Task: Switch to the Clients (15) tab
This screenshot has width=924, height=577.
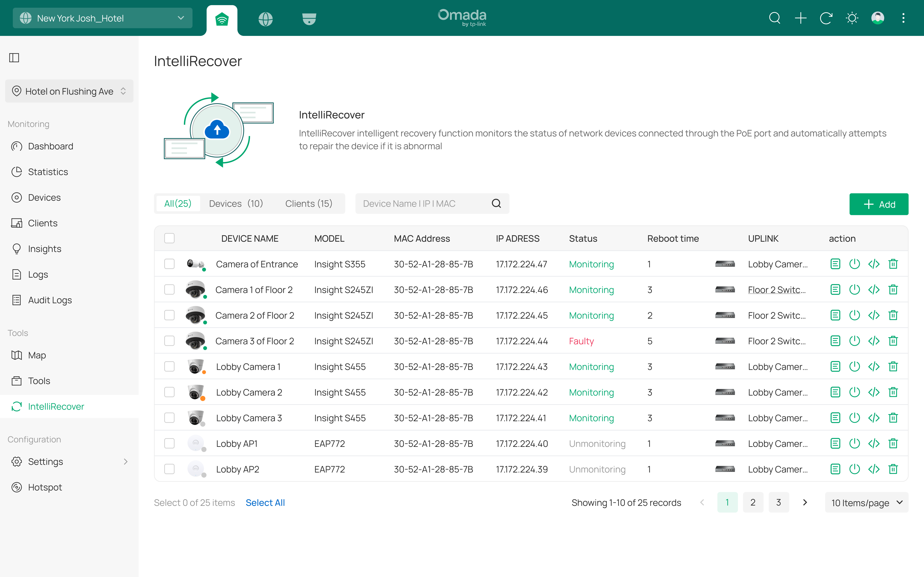Action: tap(308, 203)
